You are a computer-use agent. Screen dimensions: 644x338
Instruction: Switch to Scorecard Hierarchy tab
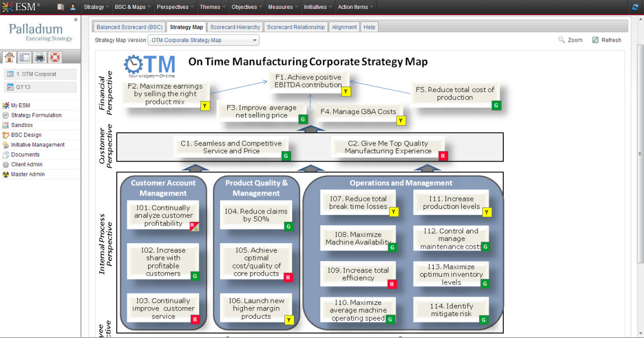[235, 27]
